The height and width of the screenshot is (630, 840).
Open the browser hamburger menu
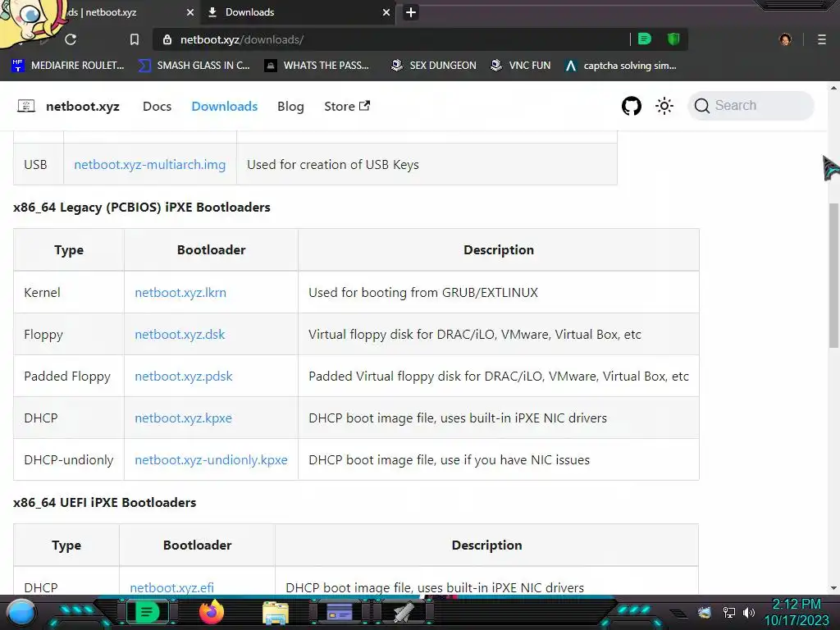[x=821, y=39]
